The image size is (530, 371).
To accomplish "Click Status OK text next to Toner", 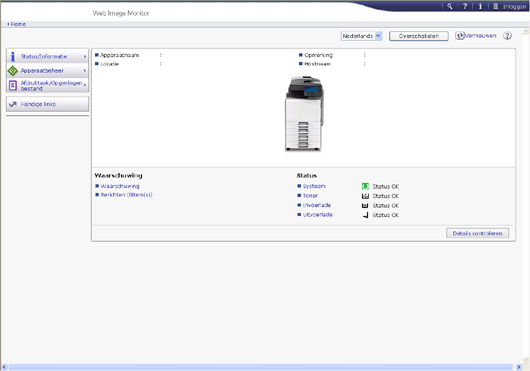I will 386,196.
